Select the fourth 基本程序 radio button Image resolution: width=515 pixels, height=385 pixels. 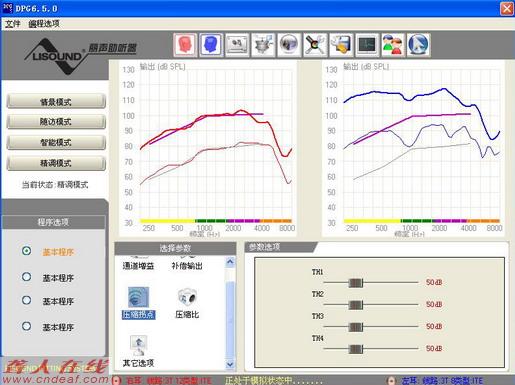(27, 326)
